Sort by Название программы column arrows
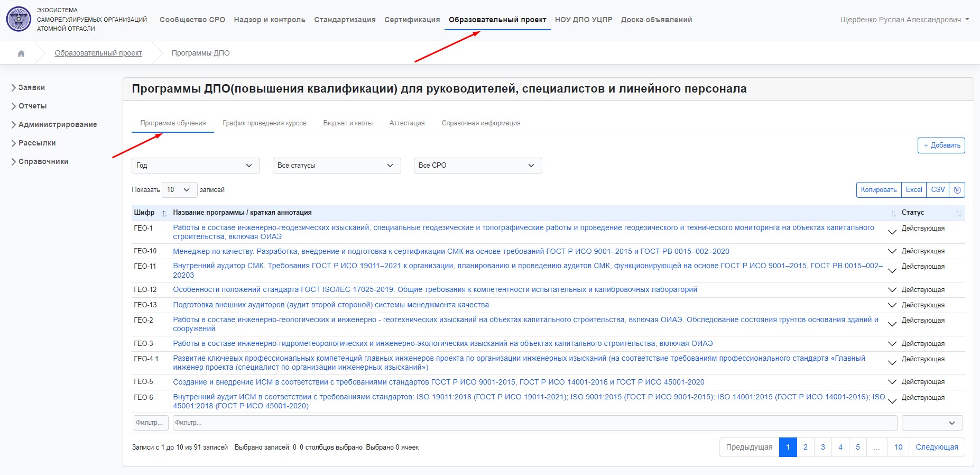Screen dimensions: 980x475 coord(893,213)
